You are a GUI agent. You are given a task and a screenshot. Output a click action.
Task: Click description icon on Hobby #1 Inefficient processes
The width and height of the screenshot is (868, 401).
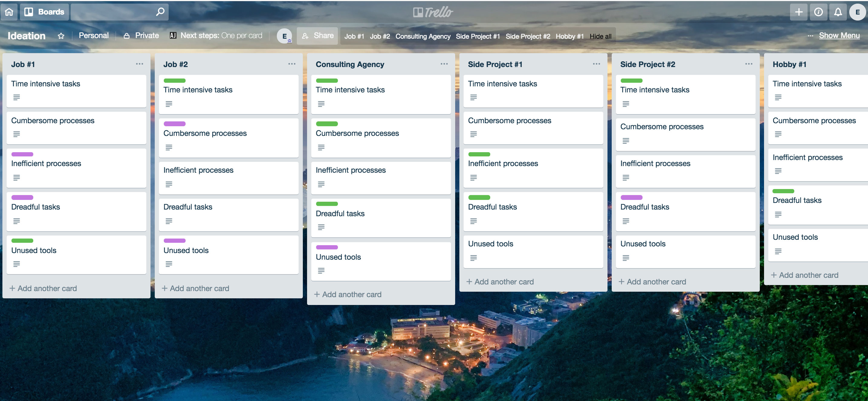(778, 171)
